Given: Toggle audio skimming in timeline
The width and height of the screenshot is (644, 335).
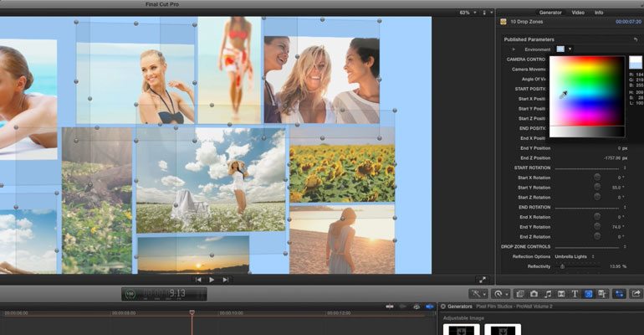Looking at the screenshot, I should (x=403, y=307).
